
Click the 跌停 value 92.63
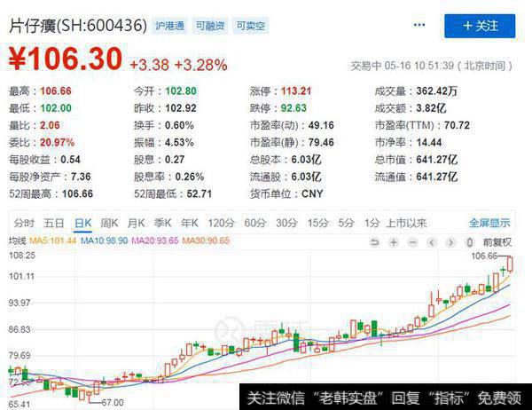(293, 108)
